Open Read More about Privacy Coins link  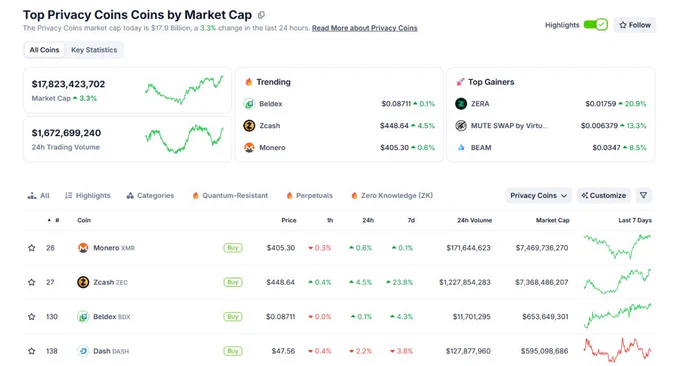(364, 28)
